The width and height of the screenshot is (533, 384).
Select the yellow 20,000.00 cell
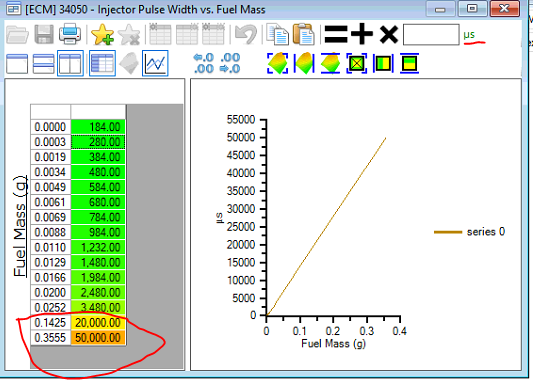pos(98,323)
